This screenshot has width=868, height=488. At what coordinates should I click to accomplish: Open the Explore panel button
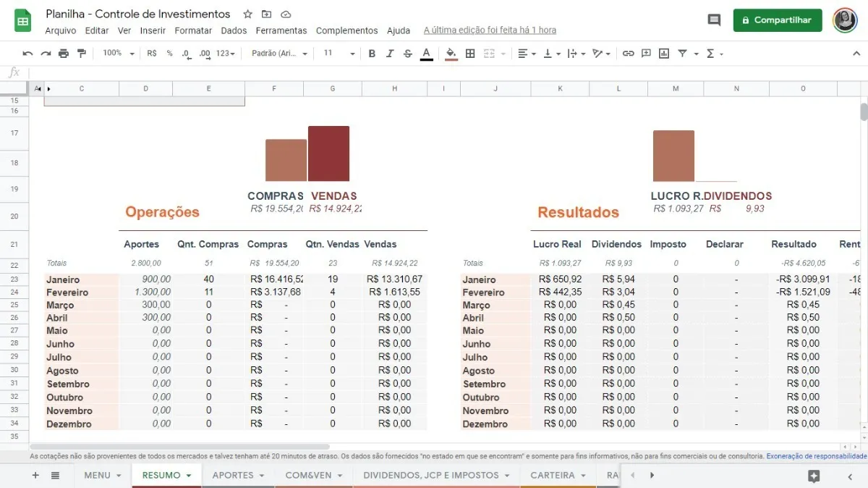click(814, 476)
